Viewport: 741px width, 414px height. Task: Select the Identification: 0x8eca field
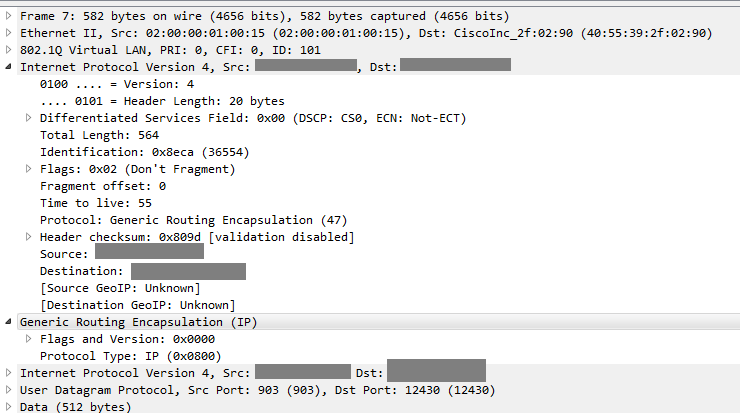tap(145, 152)
